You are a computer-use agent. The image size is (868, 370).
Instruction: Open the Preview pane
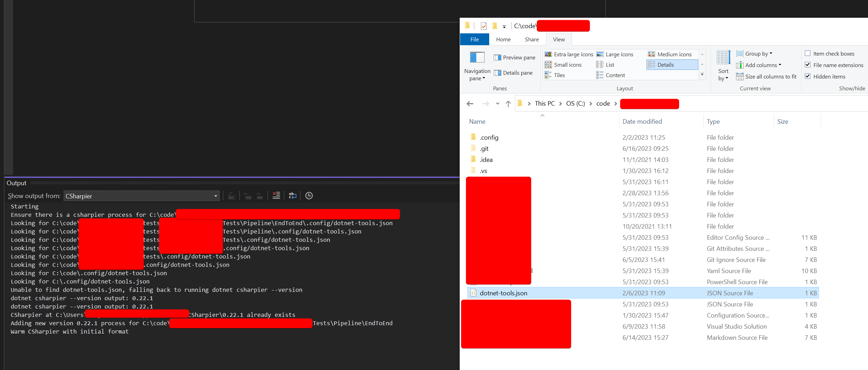[514, 57]
